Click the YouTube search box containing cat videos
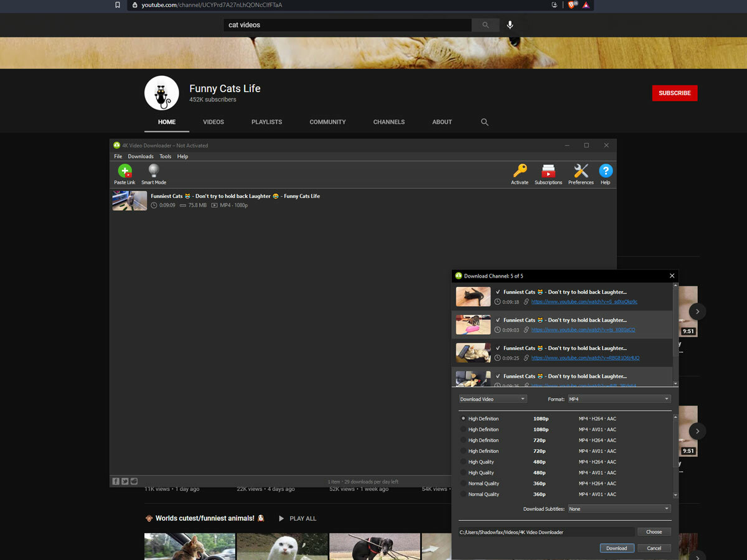This screenshot has height=560, width=747. click(347, 25)
